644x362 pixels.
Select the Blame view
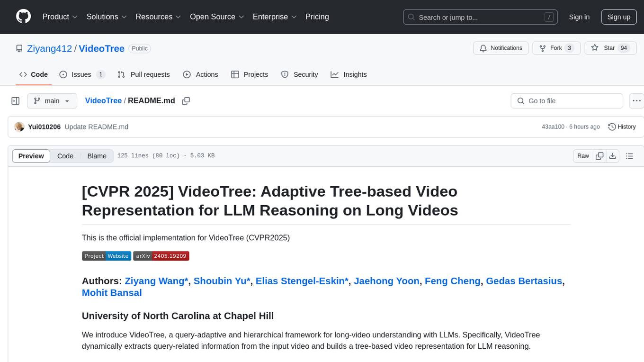[97, 156]
